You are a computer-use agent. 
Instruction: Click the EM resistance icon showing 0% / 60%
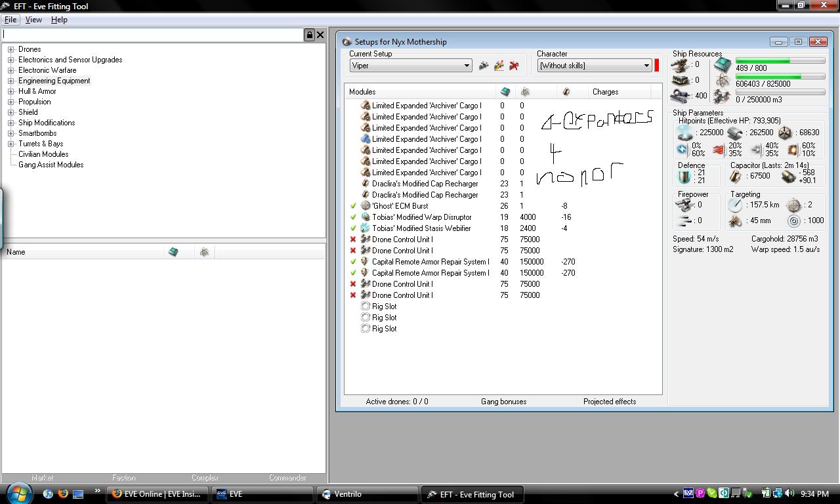[x=682, y=150]
